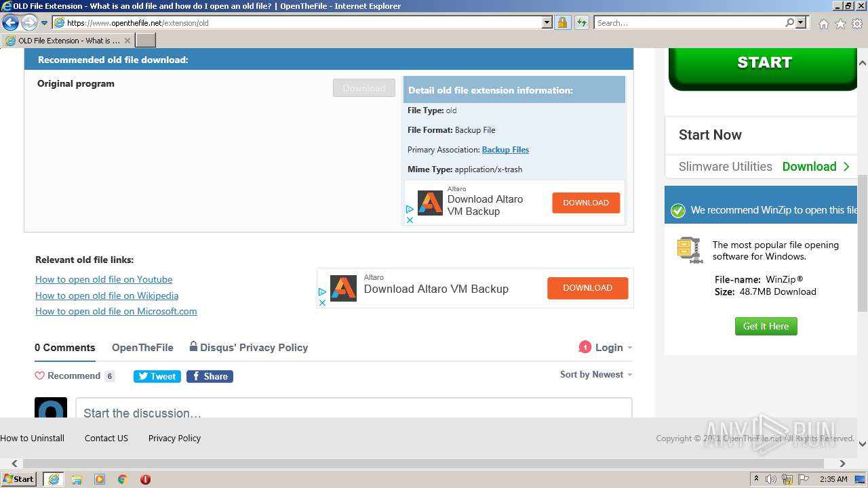Click the WinZip archive box icon
Viewport: 868px width, 488px height.
(690, 250)
